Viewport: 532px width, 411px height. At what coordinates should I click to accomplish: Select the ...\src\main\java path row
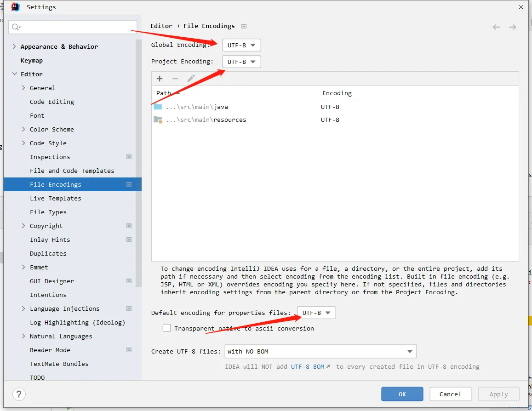point(335,107)
